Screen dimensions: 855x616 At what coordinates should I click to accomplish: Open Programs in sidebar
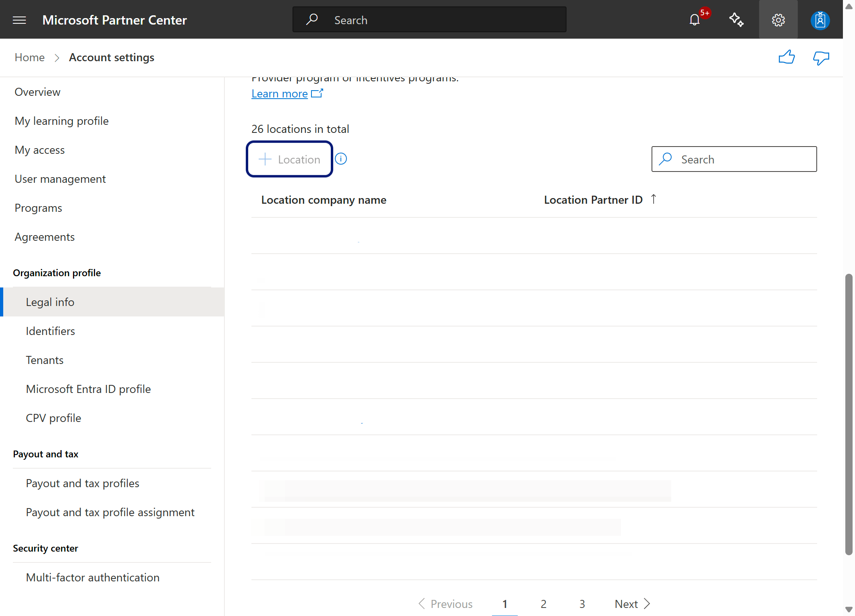pyautogui.click(x=38, y=208)
